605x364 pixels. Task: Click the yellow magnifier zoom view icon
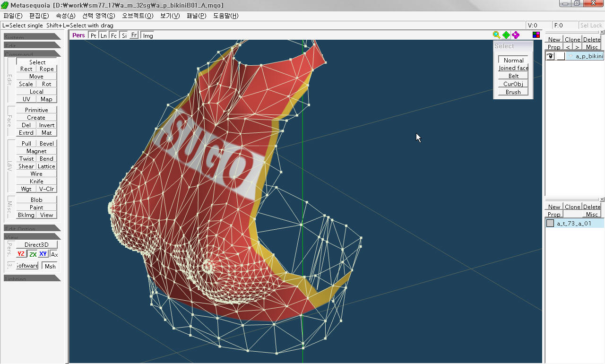coord(496,35)
